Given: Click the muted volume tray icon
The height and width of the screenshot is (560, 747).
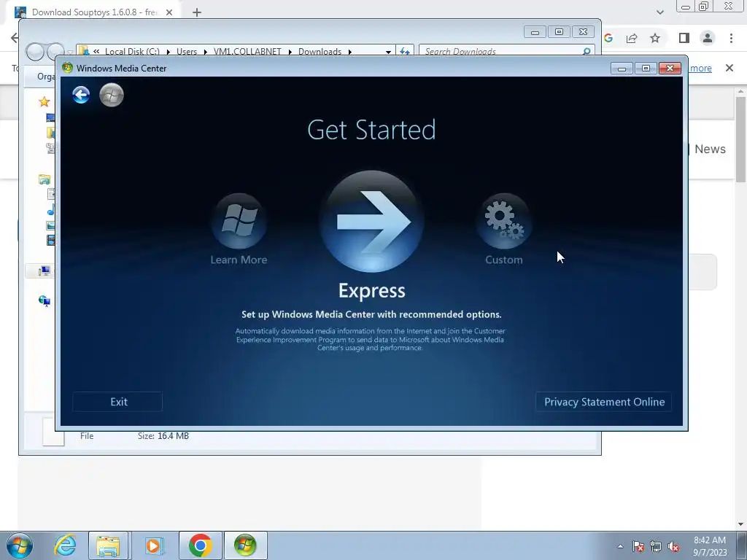Looking at the screenshot, I should point(673,546).
